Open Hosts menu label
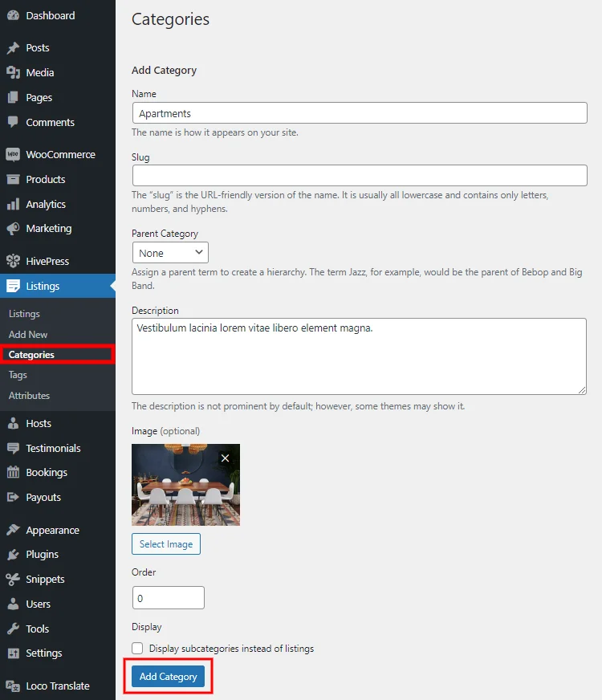 [x=39, y=423]
